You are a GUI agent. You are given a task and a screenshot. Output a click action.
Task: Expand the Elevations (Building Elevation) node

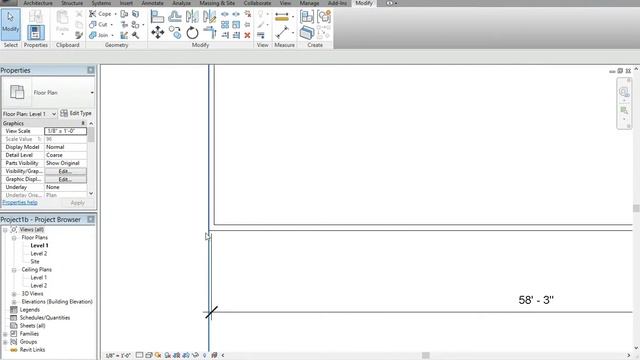14,302
